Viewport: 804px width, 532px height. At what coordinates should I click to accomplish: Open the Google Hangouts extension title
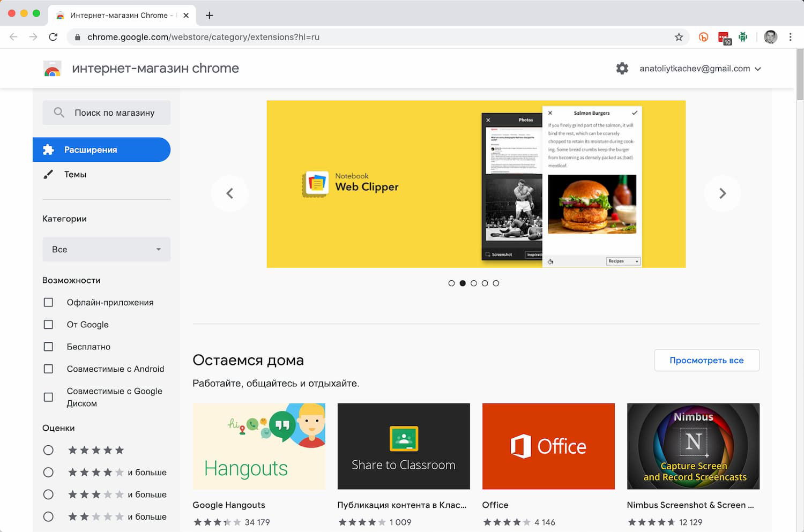(229, 505)
